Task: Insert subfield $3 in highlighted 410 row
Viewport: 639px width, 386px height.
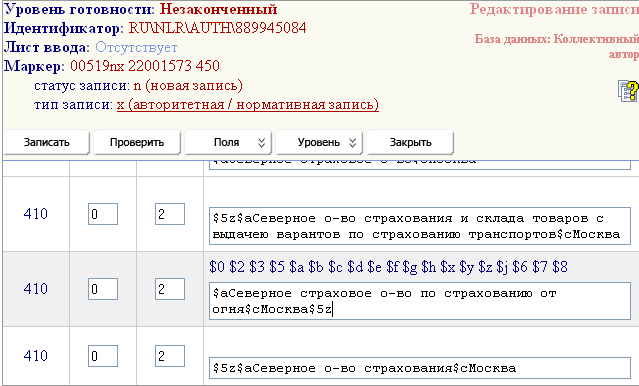Action: coord(257,267)
